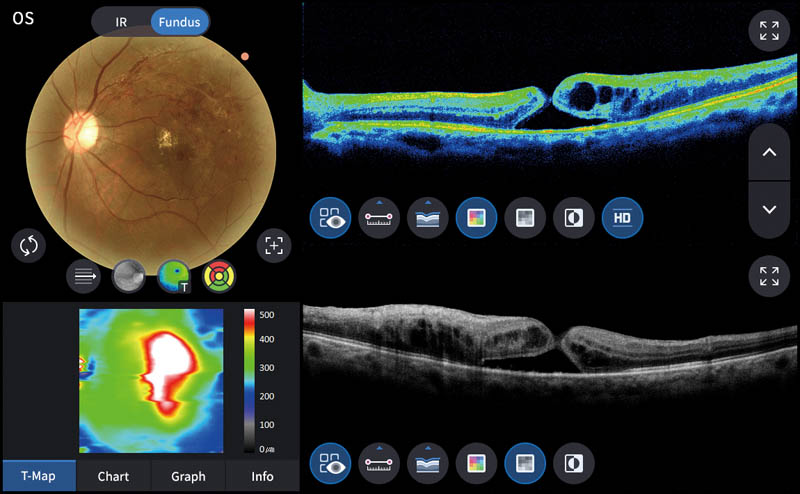Toggle the eye view mode on upper scan
This screenshot has height=494, width=800.
pyautogui.click(x=330, y=217)
